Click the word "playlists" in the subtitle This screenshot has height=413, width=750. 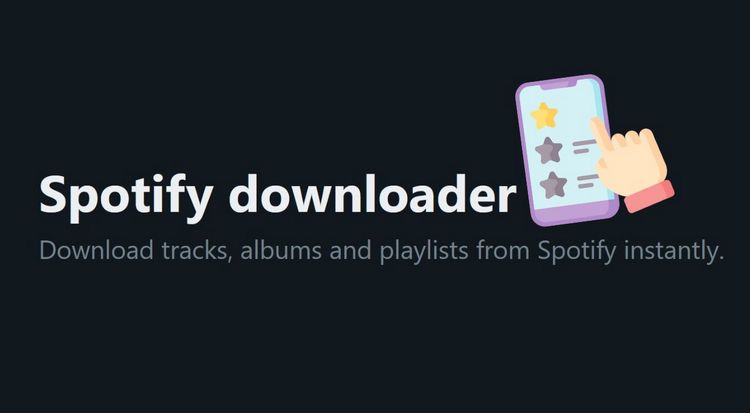(424, 252)
